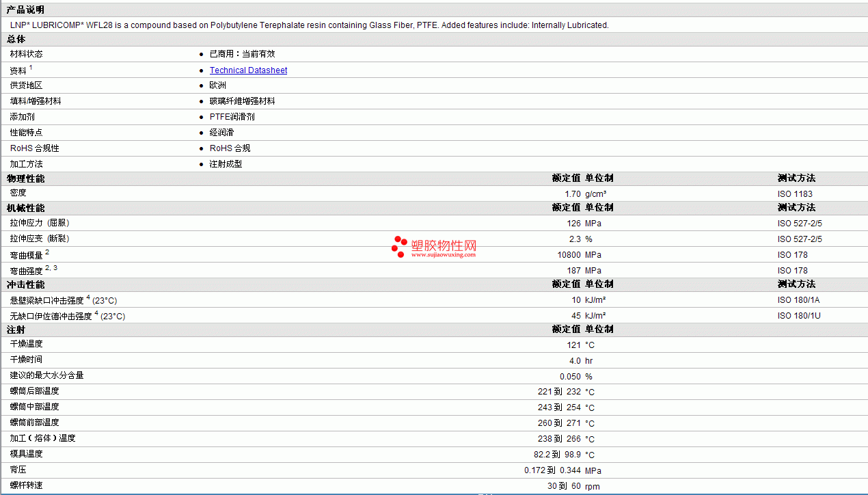Click the ISO 527-2/5 method for 拉伸应力

(800, 224)
